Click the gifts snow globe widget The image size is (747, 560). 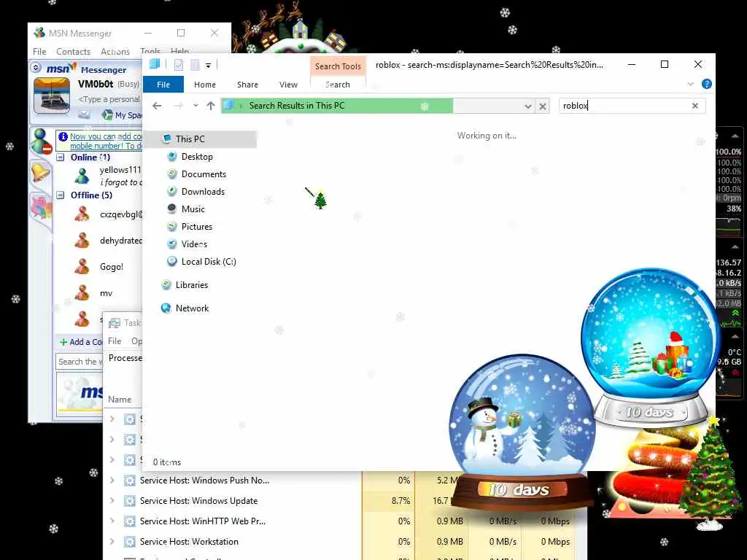click(650, 348)
